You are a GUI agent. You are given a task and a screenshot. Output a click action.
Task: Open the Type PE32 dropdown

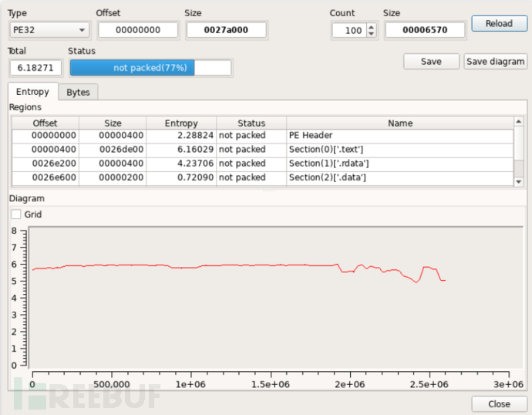pos(49,30)
